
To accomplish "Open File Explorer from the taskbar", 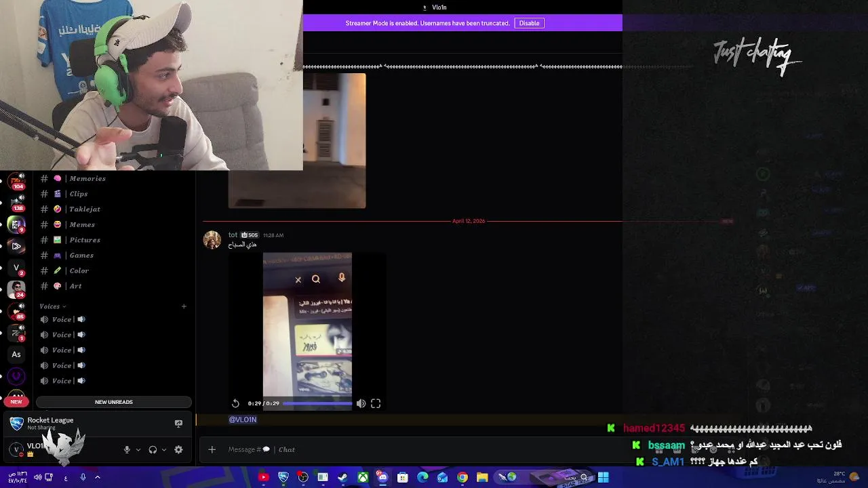I will click(x=482, y=477).
